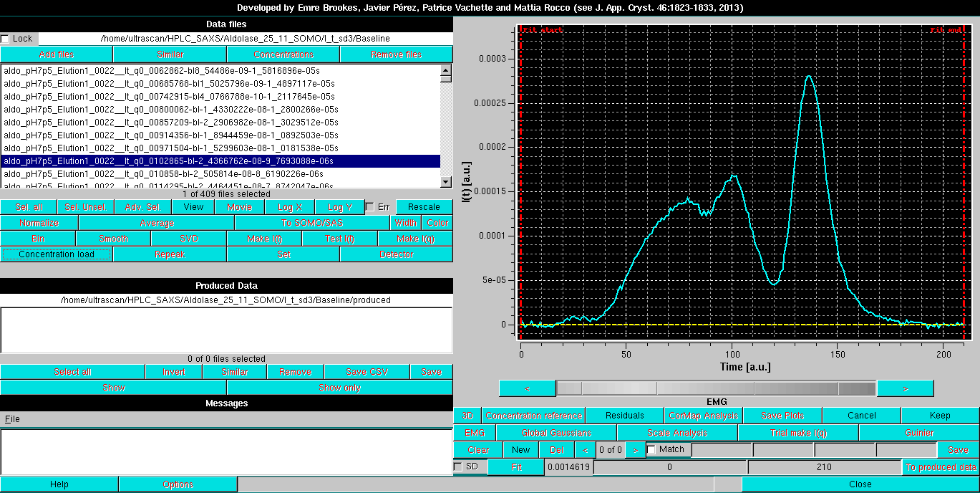Run the SVD analysis
This screenshot has width=980, height=493.
(x=188, y=238)
